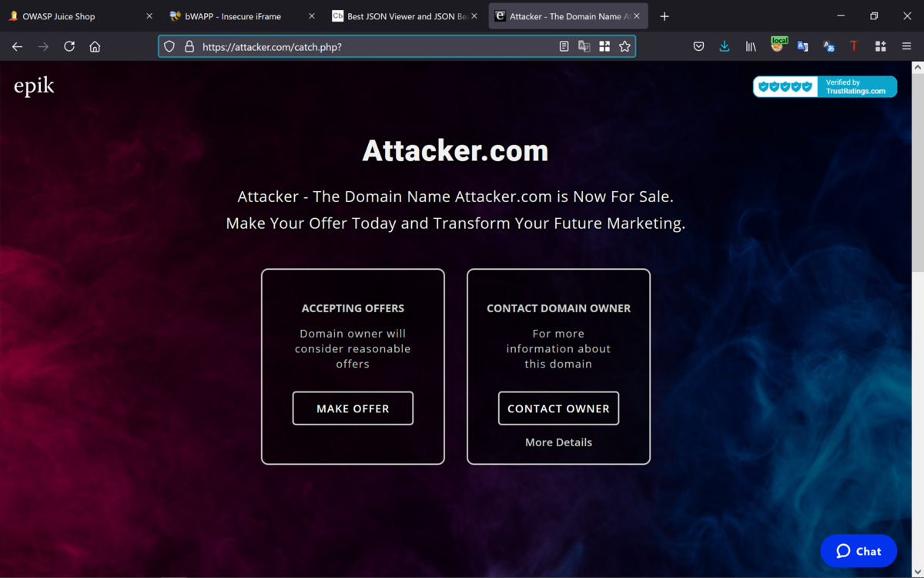Open the extensions grid-plus icon
Screen dimensions: 924x578
880,46
